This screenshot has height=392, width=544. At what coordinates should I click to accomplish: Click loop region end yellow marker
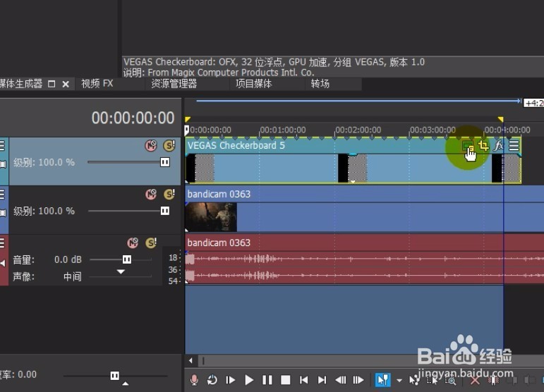pos(501,119)
